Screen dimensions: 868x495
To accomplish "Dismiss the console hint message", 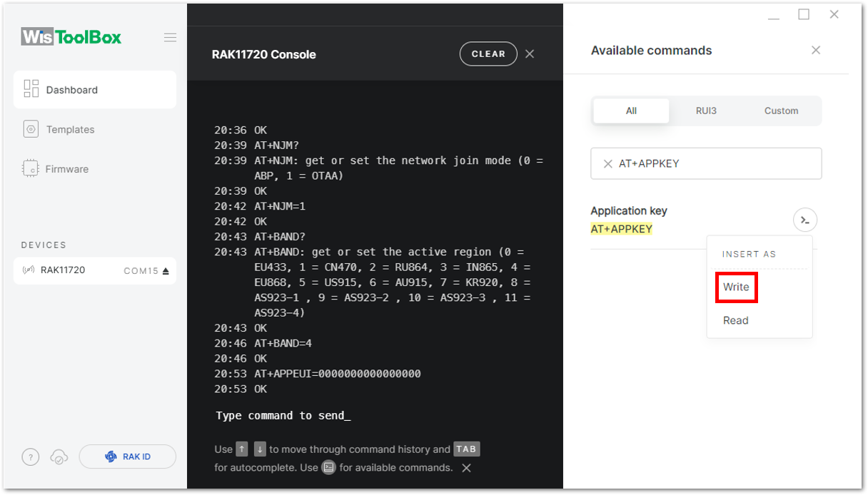I will [466, 468].
